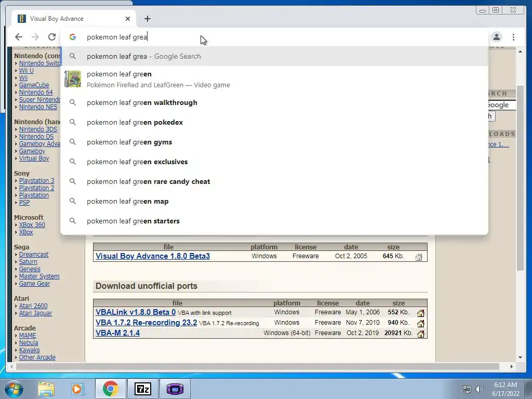Image resolution: width=532 pixels, height=399 pixels.
Task: Click the LeafGreen game box art thumbnail
Action: pos(73,79)
